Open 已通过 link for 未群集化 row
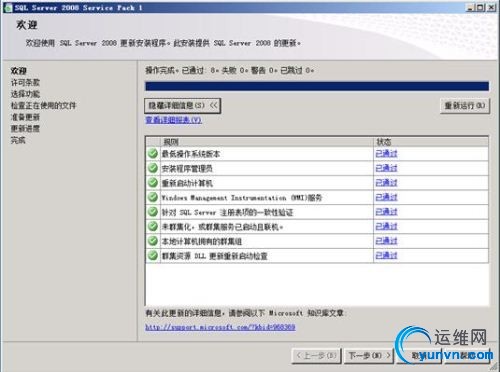Screen dimensions: 500x372 [386, 226]
